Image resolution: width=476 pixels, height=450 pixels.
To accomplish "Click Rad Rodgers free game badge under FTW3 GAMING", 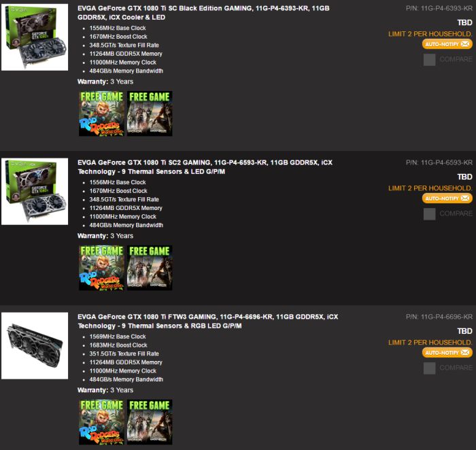I will (101, 422).
